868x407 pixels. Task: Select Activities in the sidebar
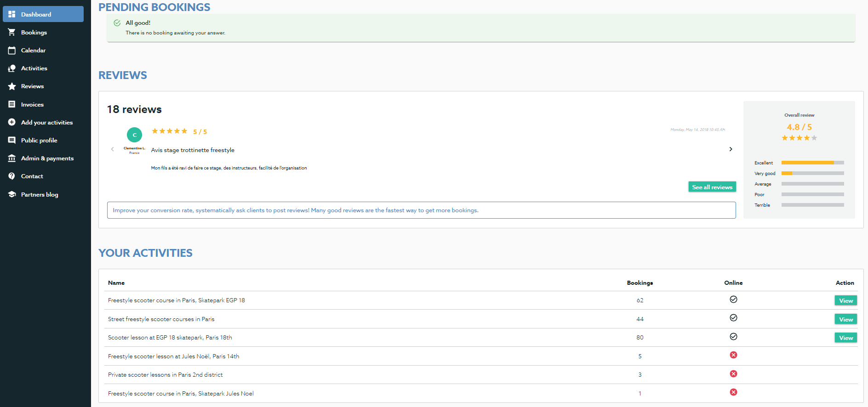tap(43, 68)
